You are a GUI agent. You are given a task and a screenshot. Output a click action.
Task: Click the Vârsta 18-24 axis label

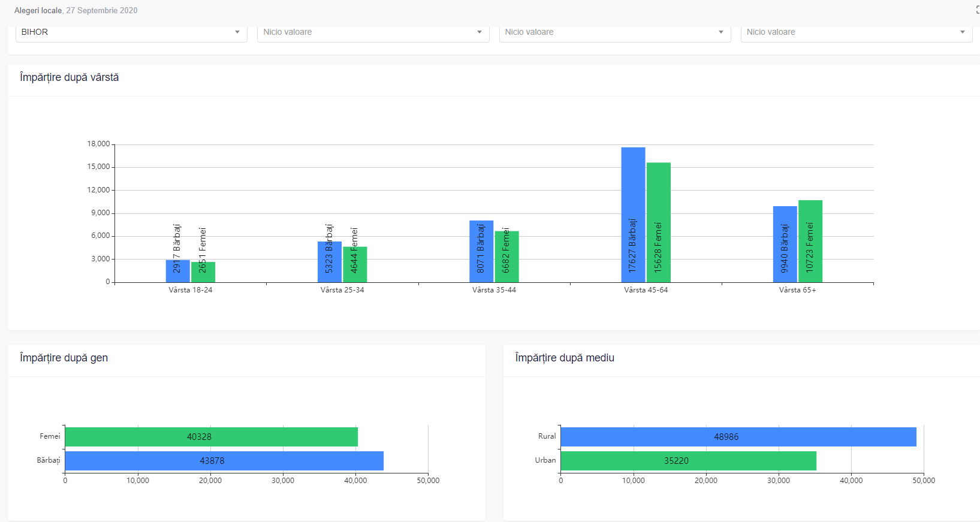(x=191, y=290)
